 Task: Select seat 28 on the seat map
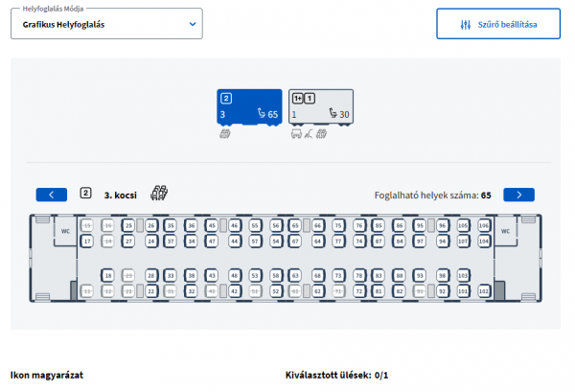[x=149, y=275]
